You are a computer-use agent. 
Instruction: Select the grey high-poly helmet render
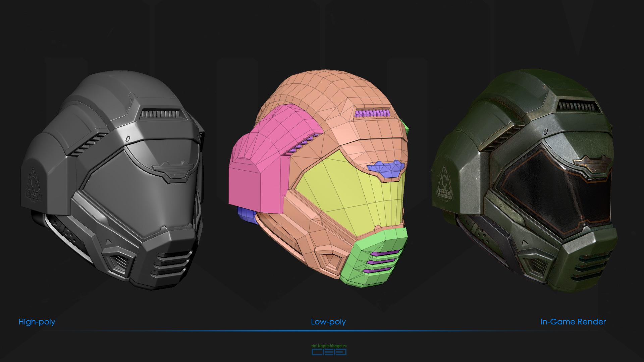[112, 180]
